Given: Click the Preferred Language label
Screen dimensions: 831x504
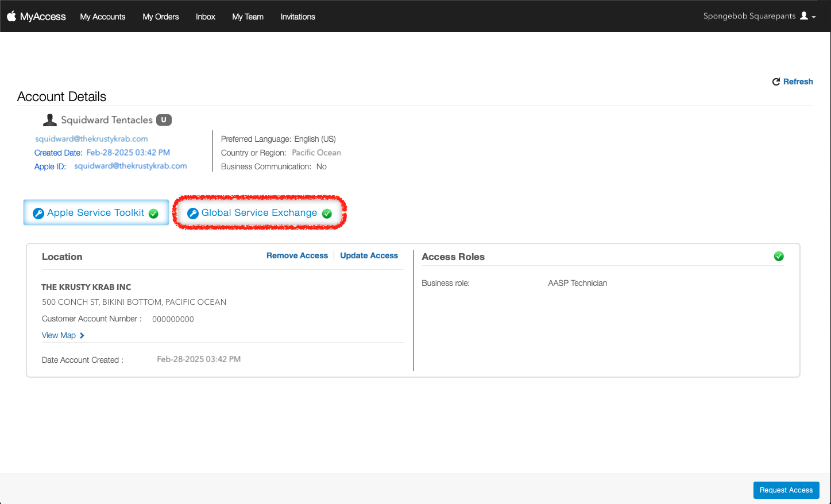Looking at the screenshot, I should [256, 139].
